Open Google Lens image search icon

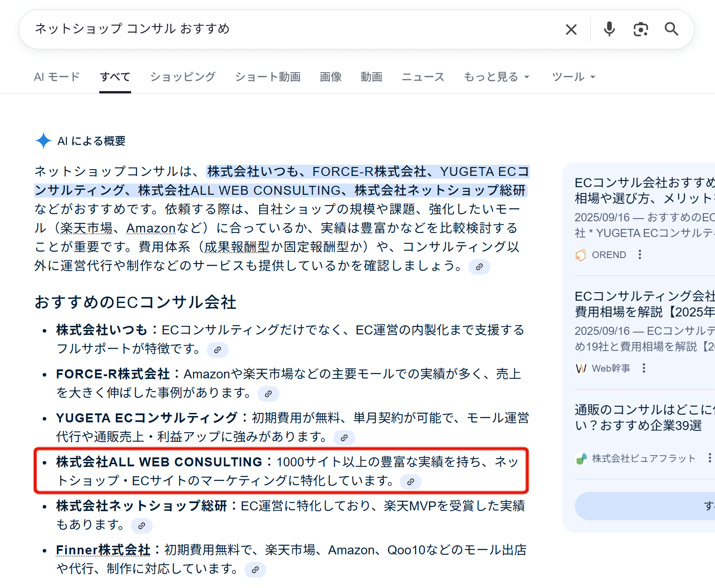pos(640,29)
